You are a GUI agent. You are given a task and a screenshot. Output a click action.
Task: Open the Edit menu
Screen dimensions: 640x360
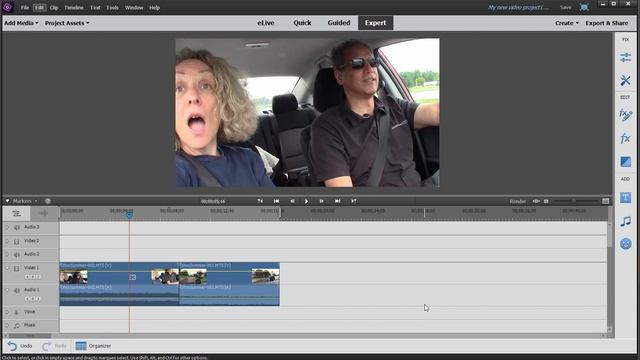pyautogui.click(x=39, y=7)
